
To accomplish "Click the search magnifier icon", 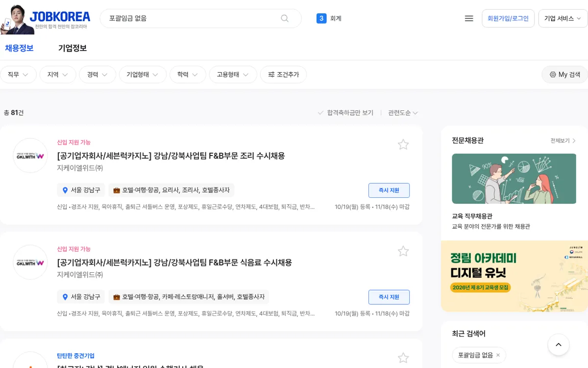I will click(285, 18).
